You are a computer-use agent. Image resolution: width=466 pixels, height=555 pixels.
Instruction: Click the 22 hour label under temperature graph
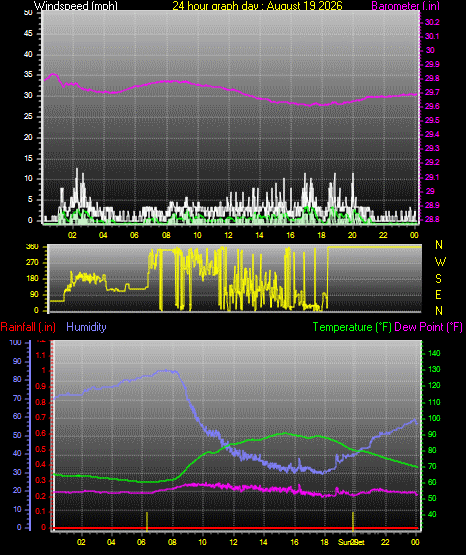coord(385,542)
